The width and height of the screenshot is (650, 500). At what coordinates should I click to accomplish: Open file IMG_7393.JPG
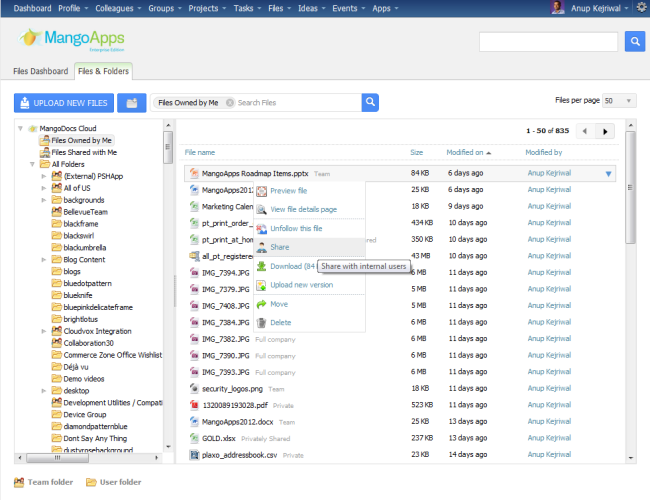[226, 372]
